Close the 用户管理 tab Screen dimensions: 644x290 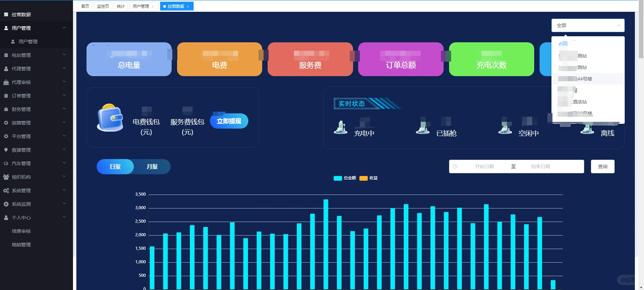point(153,6)
